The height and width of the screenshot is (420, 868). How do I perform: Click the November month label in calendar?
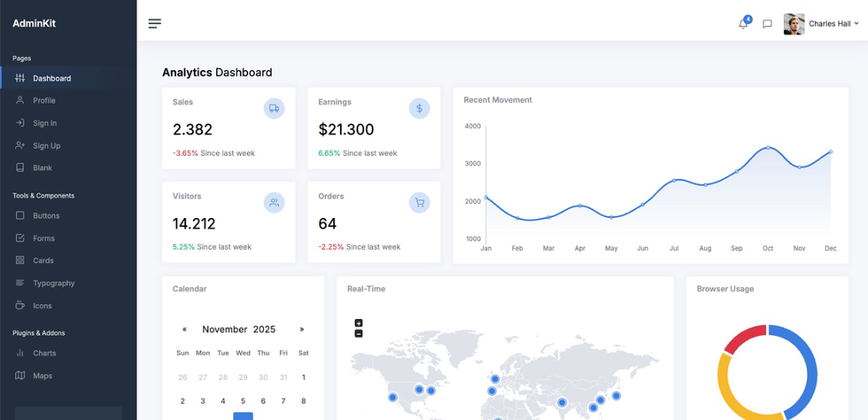click(225, 329)
